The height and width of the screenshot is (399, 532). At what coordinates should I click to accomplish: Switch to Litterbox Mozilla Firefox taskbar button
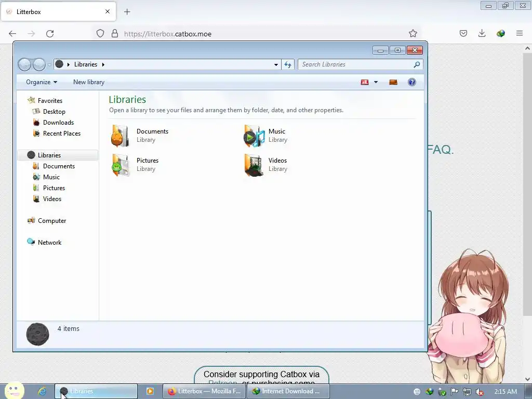pos(205,391)
